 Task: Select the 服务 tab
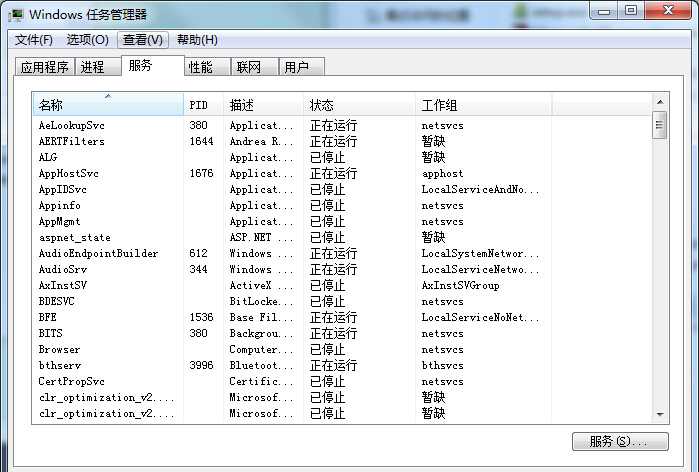point(152,66)
